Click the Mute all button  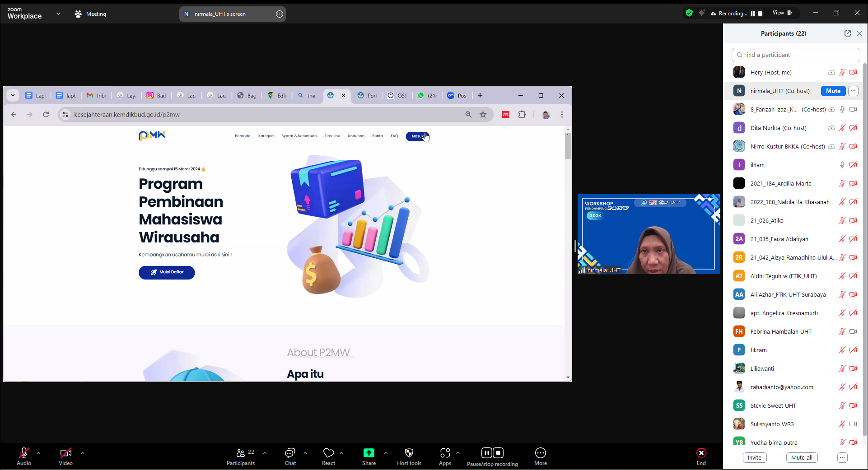(802, 457)
